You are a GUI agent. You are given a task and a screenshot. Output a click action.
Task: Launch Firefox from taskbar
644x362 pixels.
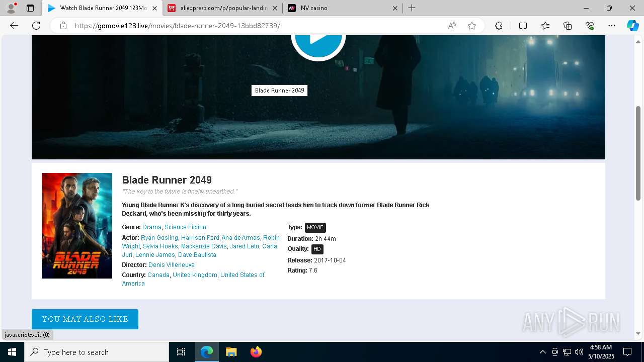(256, 352)
